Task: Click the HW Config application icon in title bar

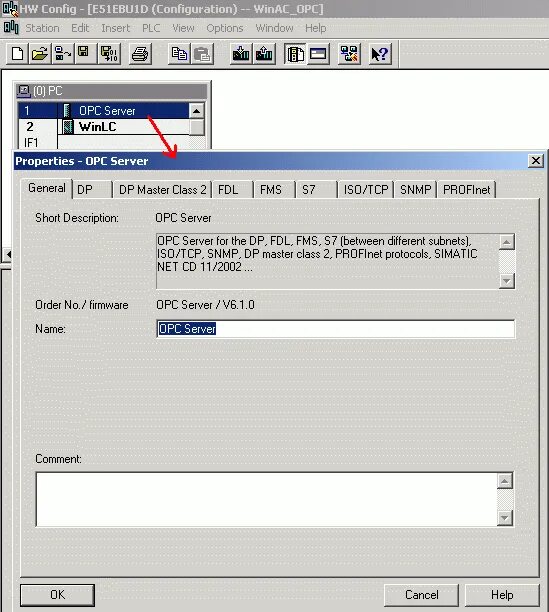Action: click(10, 9)
